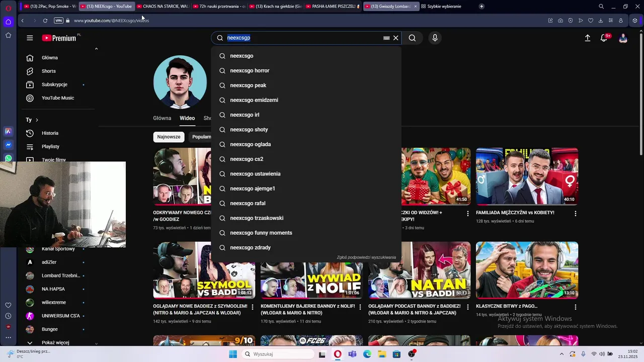Open Opera easy setup sliders icon
Viewport: 644px width, 362px height.
click(611, 21)
